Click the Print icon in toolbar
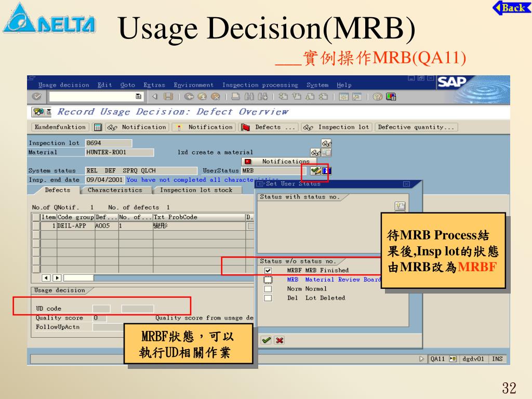 [x=235, y=97]
